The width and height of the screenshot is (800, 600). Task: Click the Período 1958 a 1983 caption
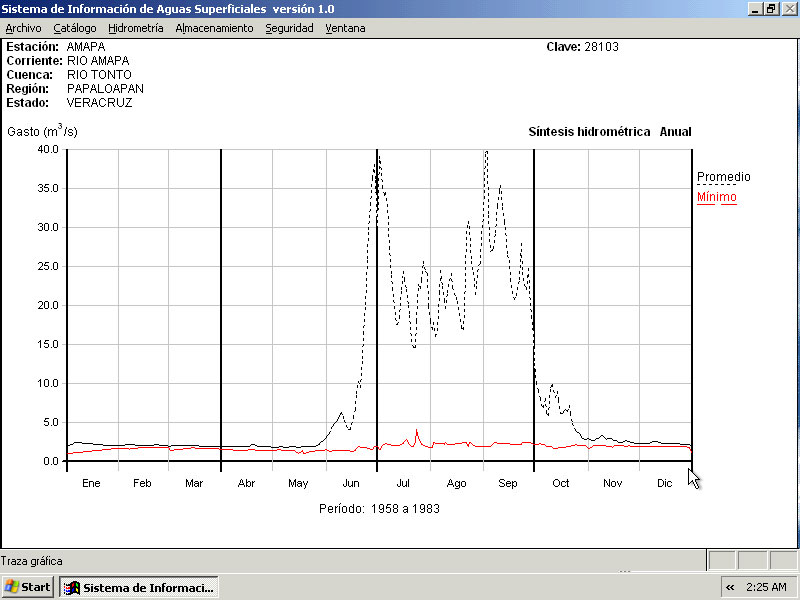pyautogui.click(x=379, y=509)
